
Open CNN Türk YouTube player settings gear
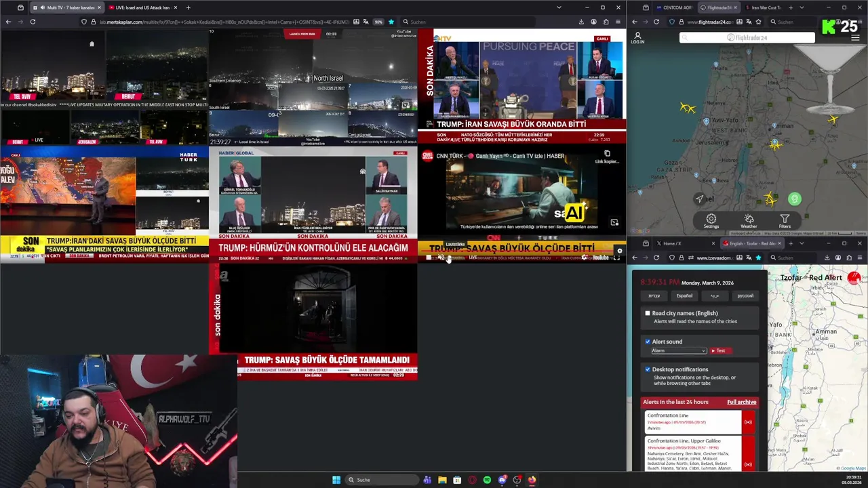point(584,258)
